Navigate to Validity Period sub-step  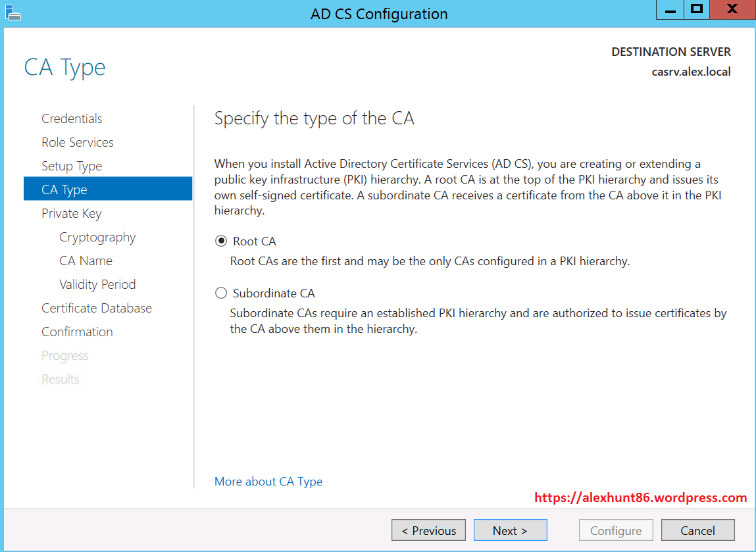click(x=97, y=284)
